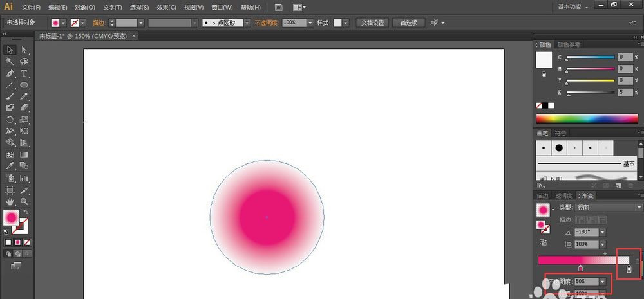Pick the Selection arrow tool

tap(10, 50)
